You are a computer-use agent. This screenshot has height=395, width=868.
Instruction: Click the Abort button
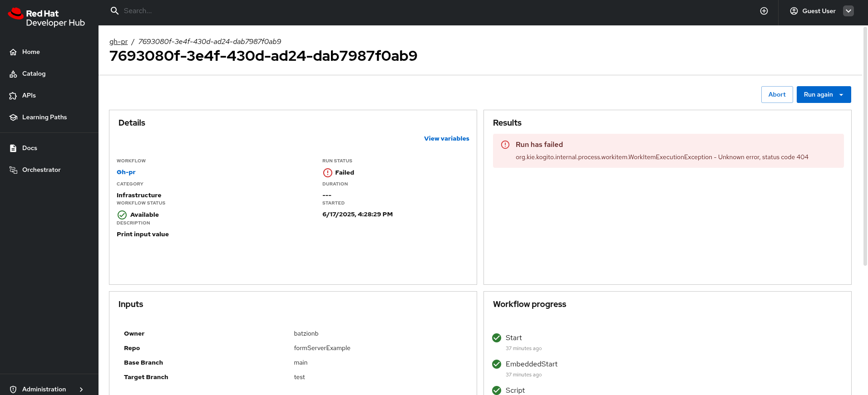pyautogui.click(x=777, y=95)
